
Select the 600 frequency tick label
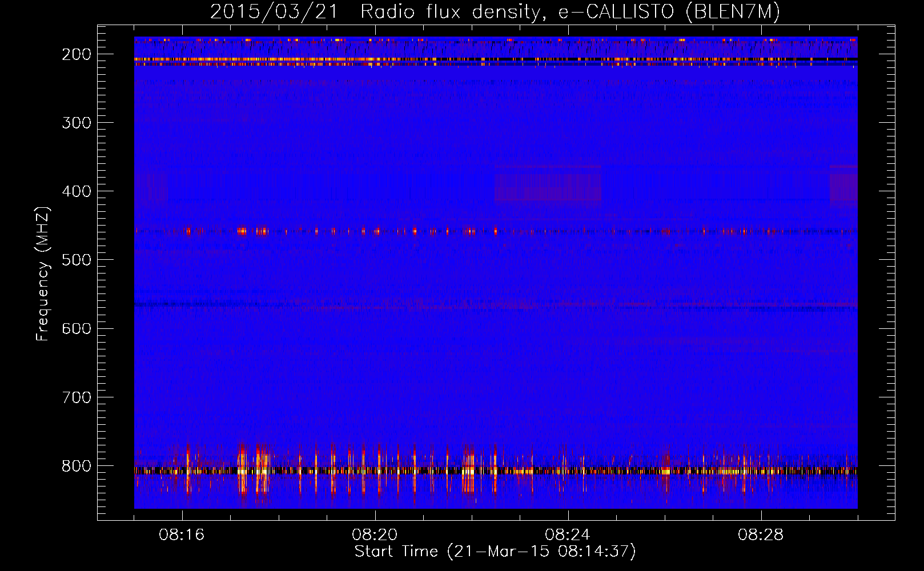pyautogui.click(x=77, y=328)
